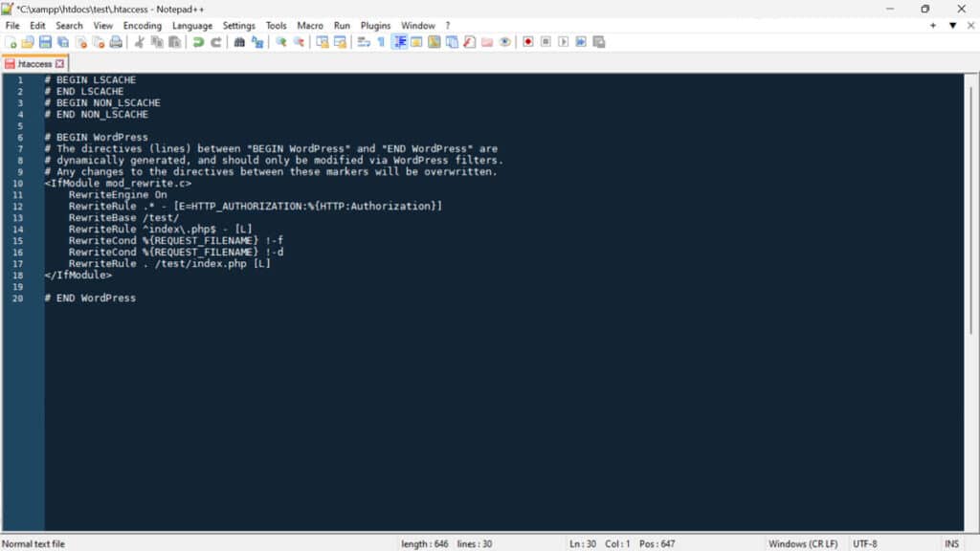Image resolution: width=980 pixels, height=551 pixels.
Task: Print the current file using toolbar icon
Action: coord(115,41)
